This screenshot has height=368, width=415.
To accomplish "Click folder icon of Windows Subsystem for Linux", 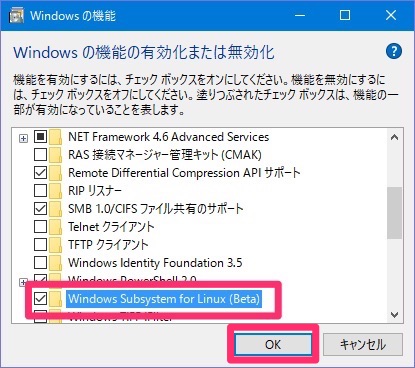I will 55,299.
